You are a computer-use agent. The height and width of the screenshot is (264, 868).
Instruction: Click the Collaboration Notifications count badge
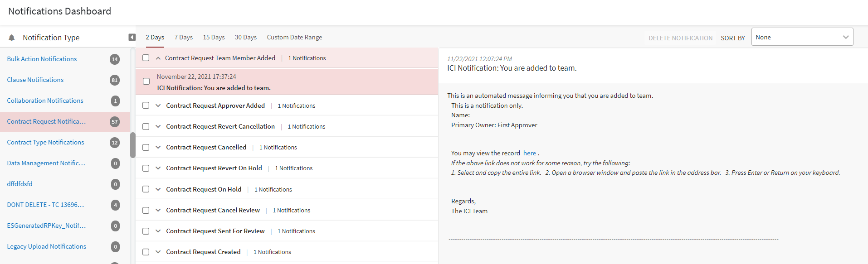115,101
